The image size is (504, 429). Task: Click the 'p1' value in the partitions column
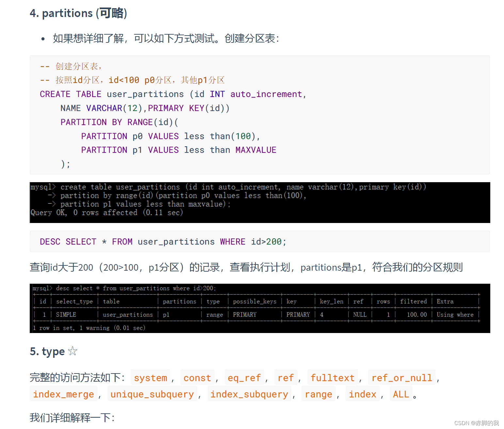(166, 315)
